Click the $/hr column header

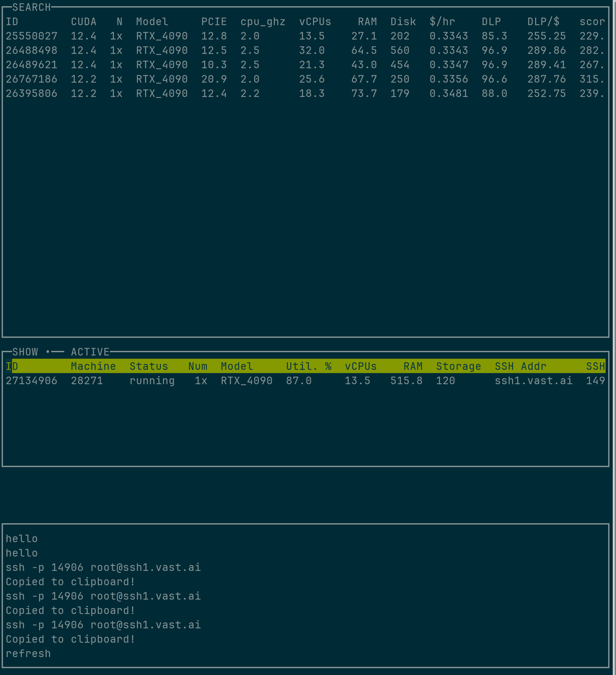[x=442, y=22]
